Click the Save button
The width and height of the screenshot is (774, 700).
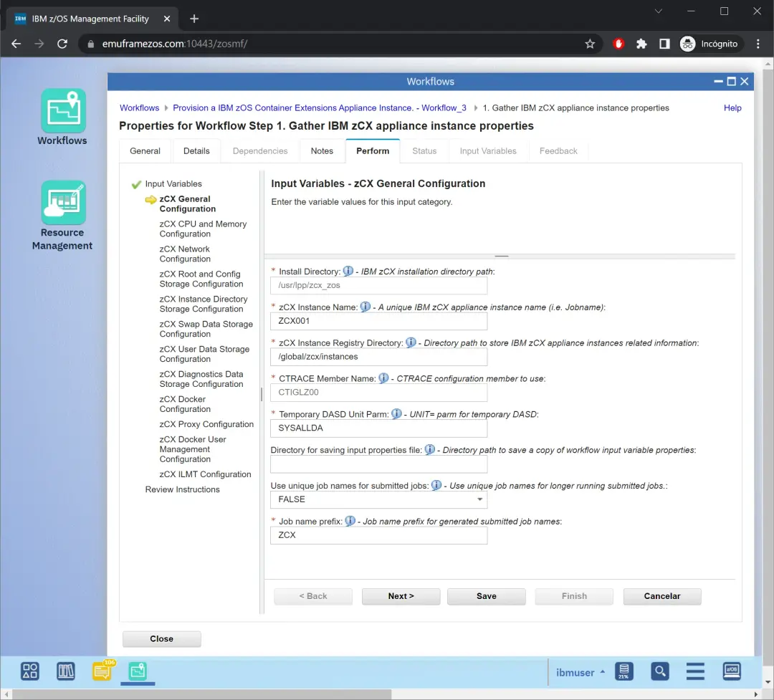[486, 596]
